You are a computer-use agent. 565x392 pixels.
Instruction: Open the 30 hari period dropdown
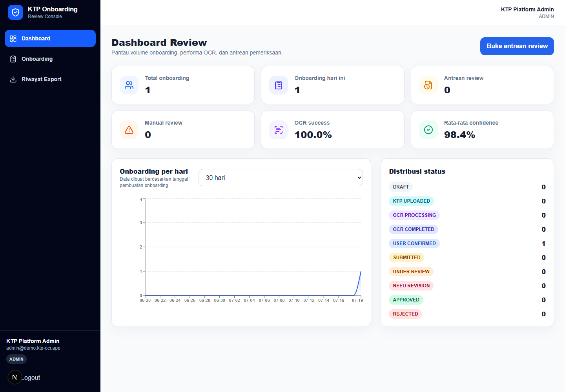(281, 178)
